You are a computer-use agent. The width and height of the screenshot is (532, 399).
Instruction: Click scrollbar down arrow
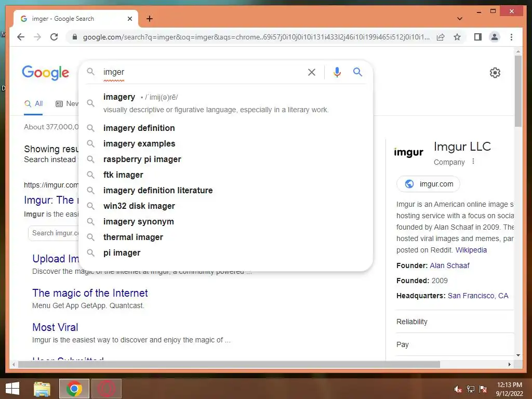[x=518, y=355]
